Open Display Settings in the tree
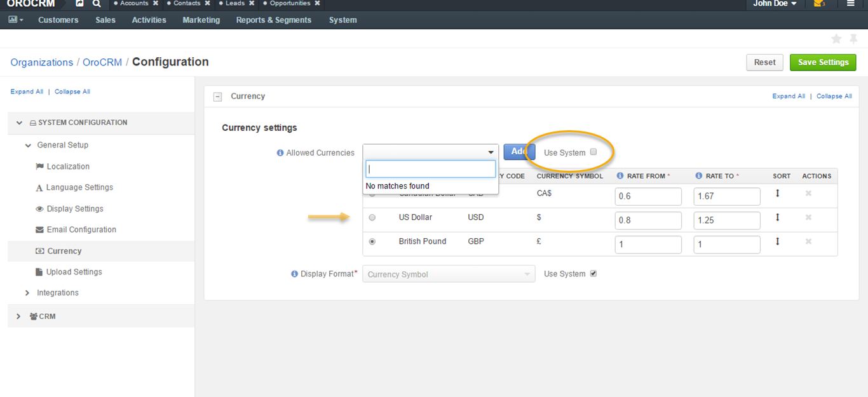This screenshot has height=397, width=868. click(75, 209)
